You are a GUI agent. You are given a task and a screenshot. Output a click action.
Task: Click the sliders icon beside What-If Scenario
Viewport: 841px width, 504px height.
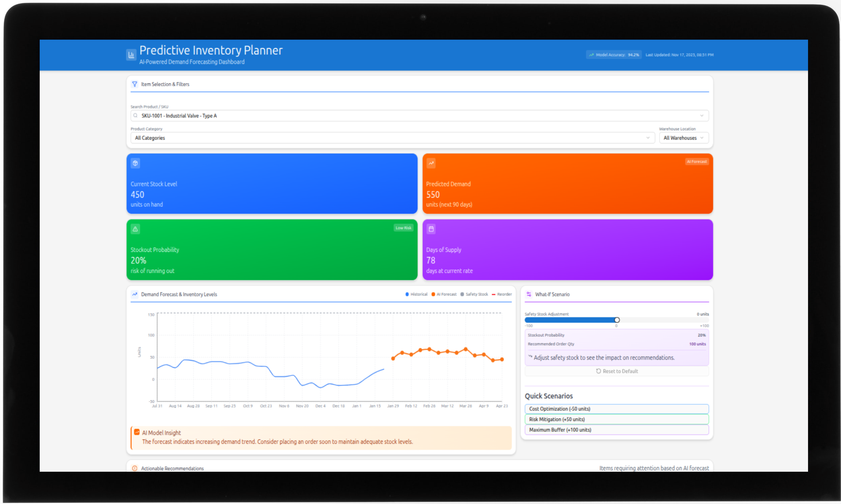(x=529, y=294)
